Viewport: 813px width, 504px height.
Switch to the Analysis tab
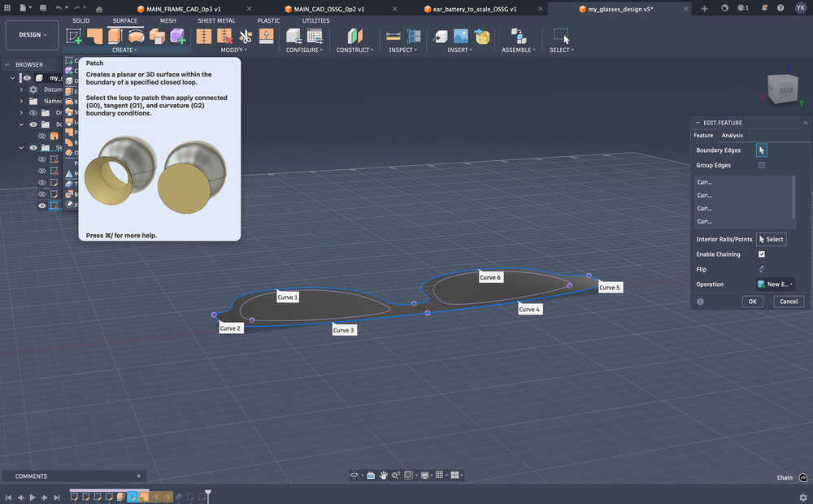(732, 135)
